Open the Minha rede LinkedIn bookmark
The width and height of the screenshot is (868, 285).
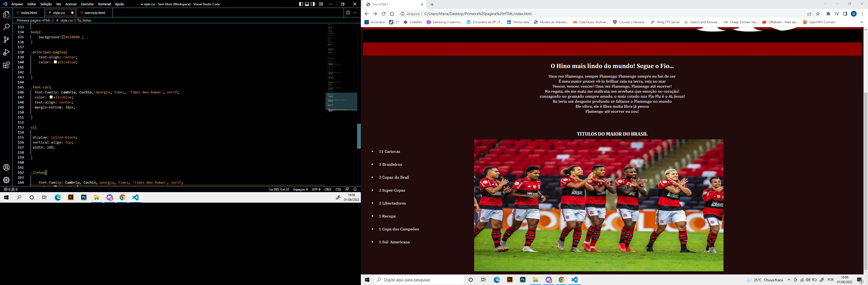518,22
